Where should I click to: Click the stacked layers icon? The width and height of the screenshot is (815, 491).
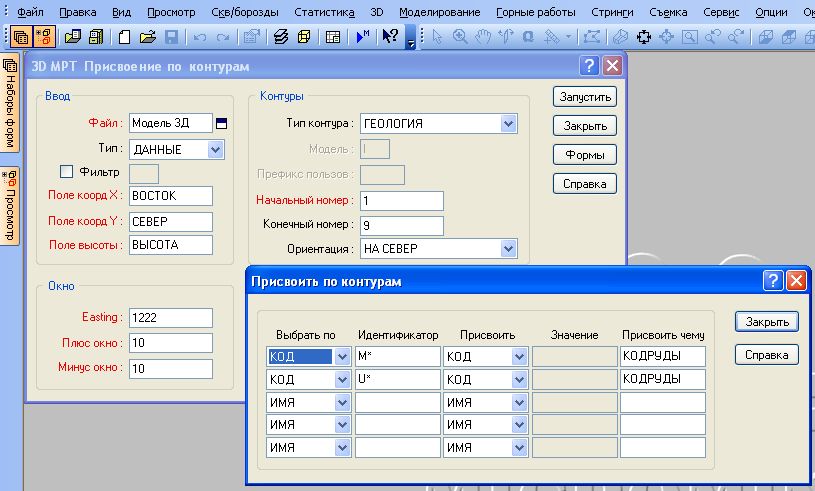281,37
